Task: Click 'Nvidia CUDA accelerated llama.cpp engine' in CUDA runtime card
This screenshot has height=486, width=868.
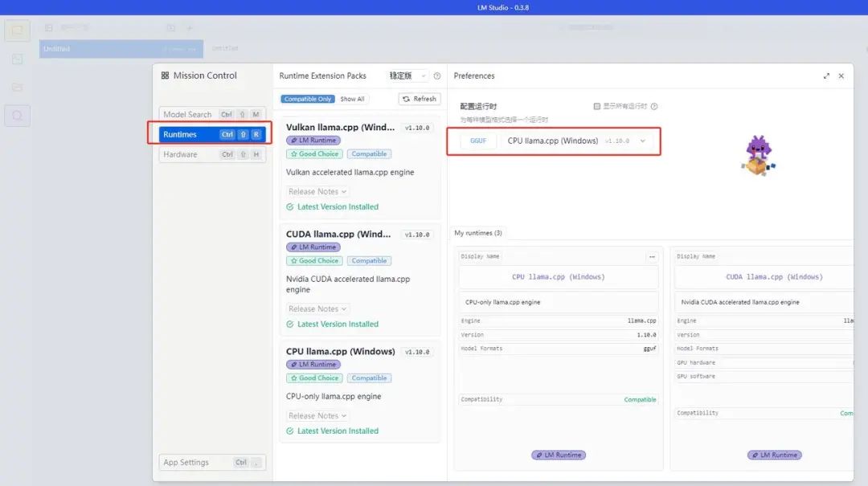Action: (x=740, y=302)
